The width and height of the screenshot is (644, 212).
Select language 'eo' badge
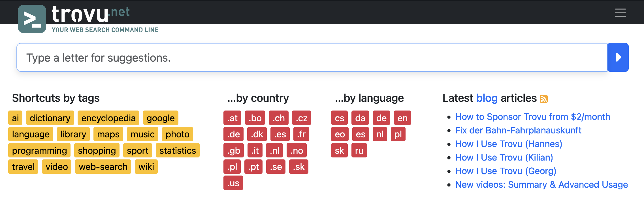(x=340, y=134)
